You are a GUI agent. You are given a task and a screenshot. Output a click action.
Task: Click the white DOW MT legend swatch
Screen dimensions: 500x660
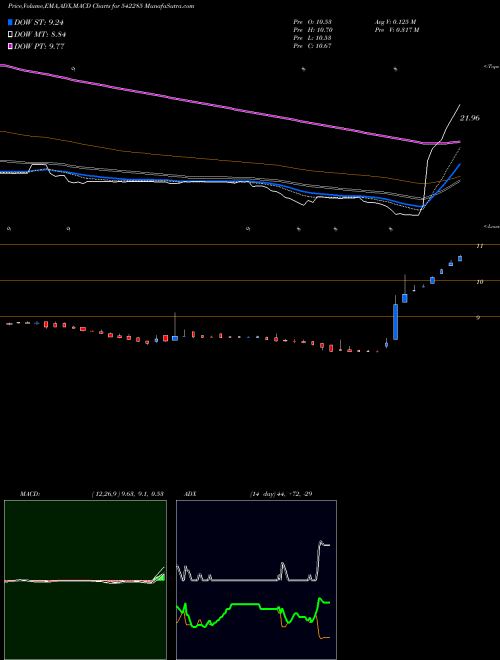coord(10,35)
